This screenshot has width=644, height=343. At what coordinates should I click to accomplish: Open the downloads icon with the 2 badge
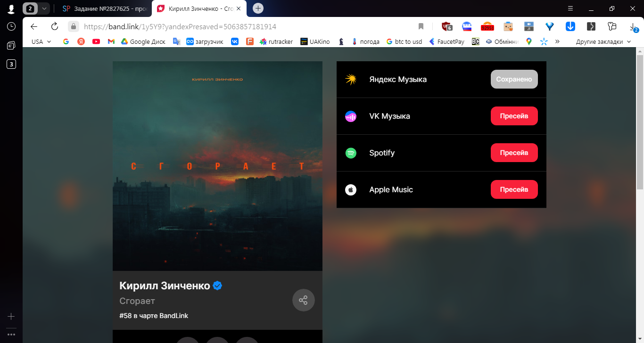634,27
